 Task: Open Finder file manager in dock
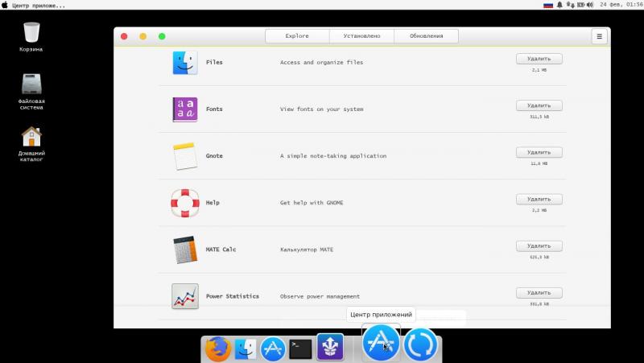click(246, 349)
